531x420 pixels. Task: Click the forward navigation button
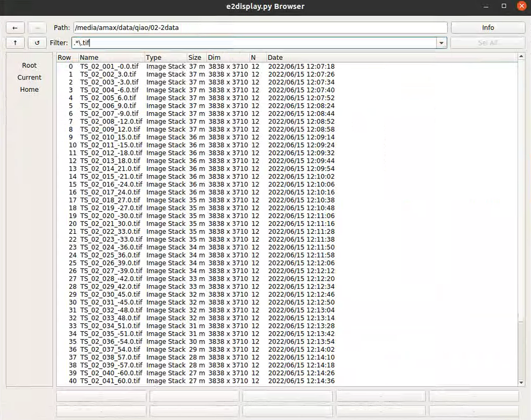pos(37,28)
